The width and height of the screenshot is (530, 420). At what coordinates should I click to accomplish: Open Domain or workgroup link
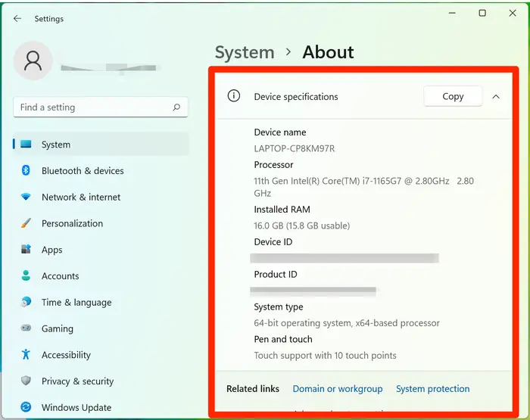pos(338,389)
